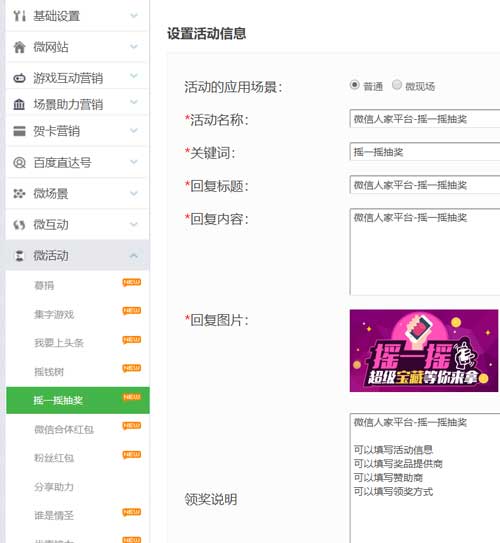Screen dimensions: 500x543
Task: Click the dotted icon beside 微场景
Action: coord(19,193)
